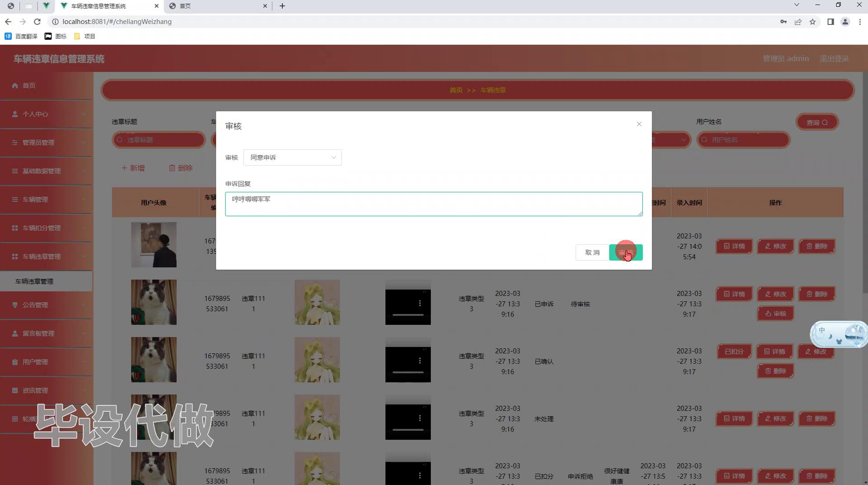Click the 审核 button in the 待审核 row
This screenshot has width=868, height=485.
tap(775, 314)
